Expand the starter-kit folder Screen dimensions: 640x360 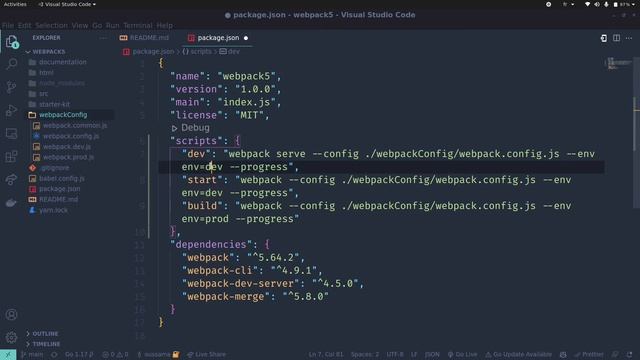tap(49, 104)
